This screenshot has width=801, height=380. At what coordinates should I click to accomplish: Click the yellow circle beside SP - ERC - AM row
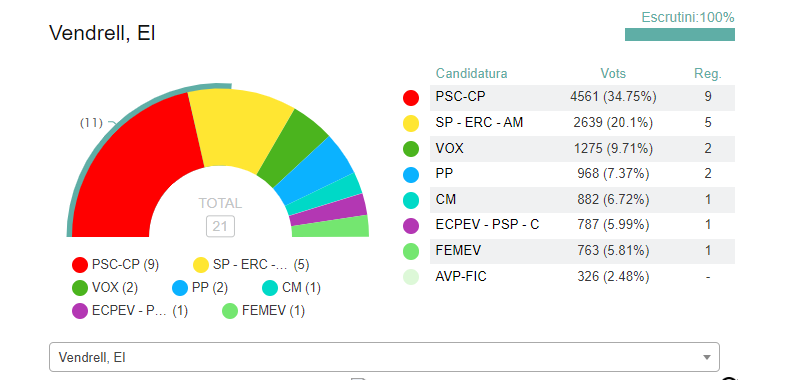tap(411, 123)
